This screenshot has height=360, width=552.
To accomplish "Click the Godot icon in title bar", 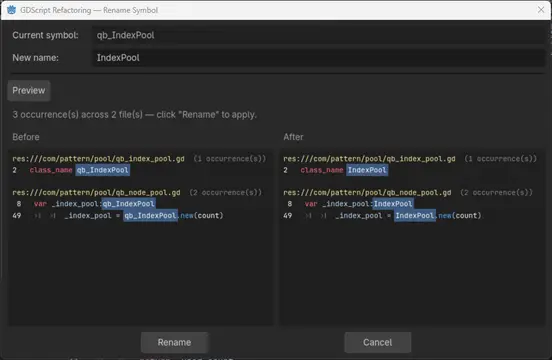I will click(x=11, y=10).
